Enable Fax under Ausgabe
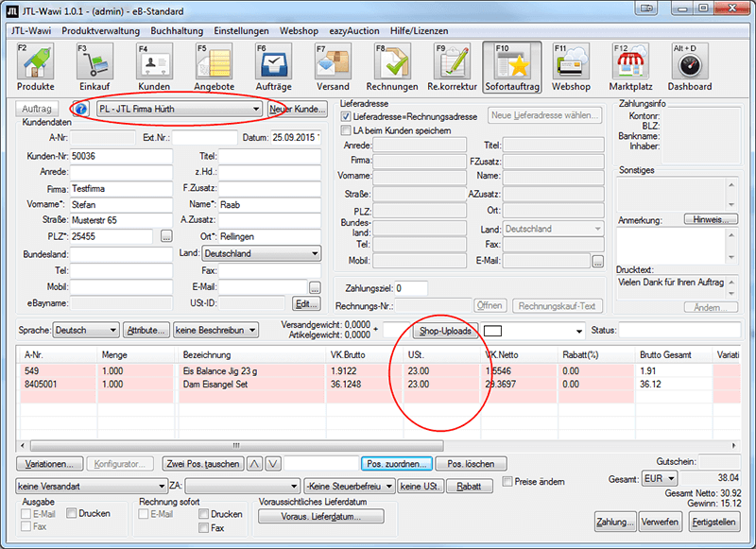 point(26,526)
